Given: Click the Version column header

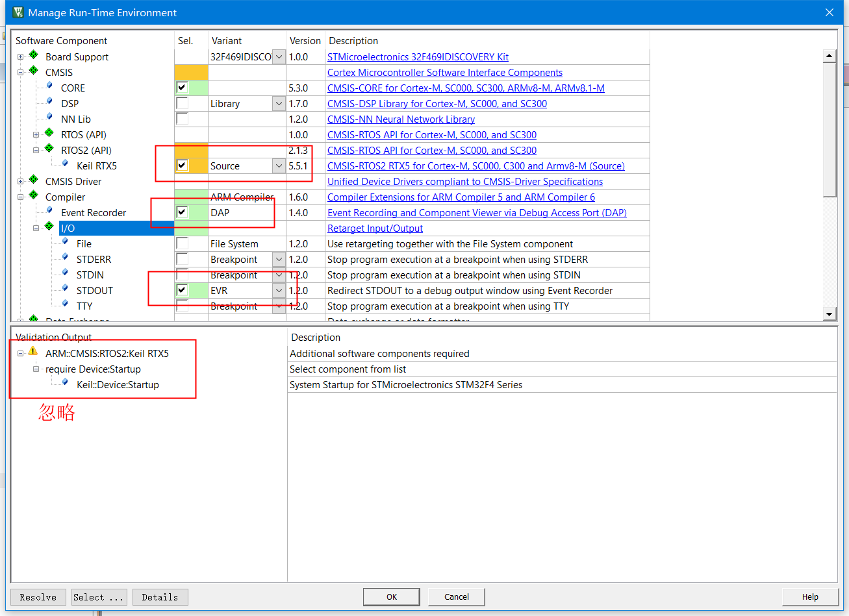Looking at the screenshot, I should (x=305, y=40).
